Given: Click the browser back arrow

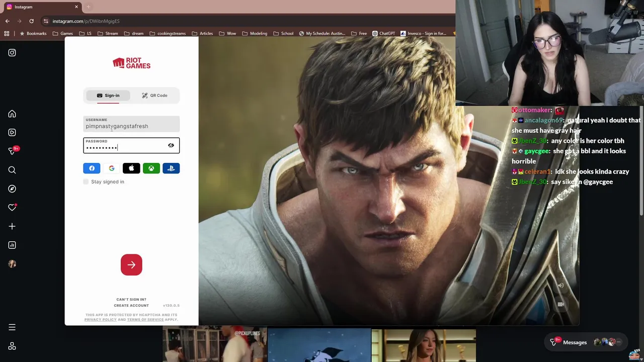Looking at the screenshot, I should (x=7, y=21).
